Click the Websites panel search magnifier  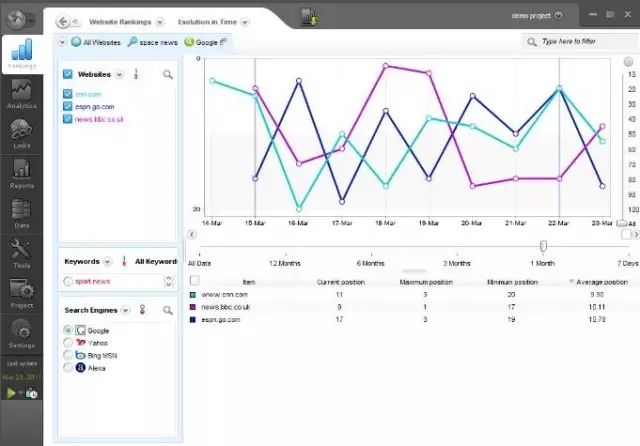pyautogui.click(x=168, y=75)
